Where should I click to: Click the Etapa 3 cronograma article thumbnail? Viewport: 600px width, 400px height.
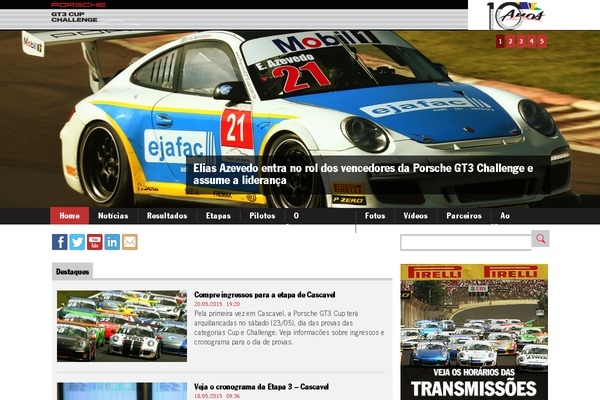click(122, 391)
